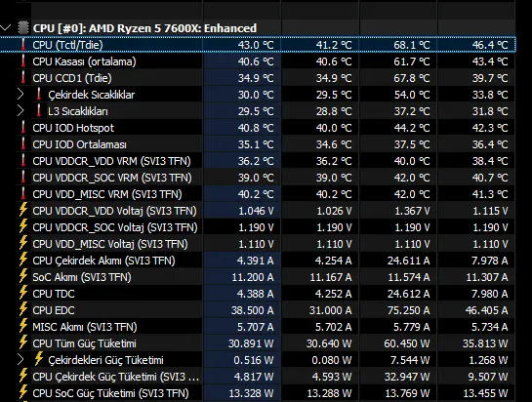The height and width of the screenshot is (402, 532).
Task: Click thermometer icon beside CPU IOD Hotspot
Action: click(x=23, y=128)
